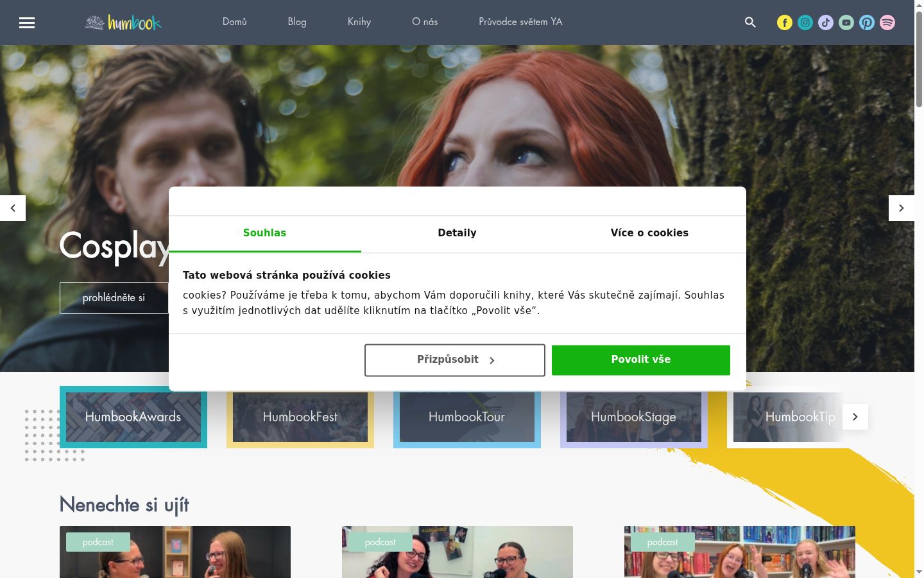Open the Pinterest profile icon

click(867, 22)
